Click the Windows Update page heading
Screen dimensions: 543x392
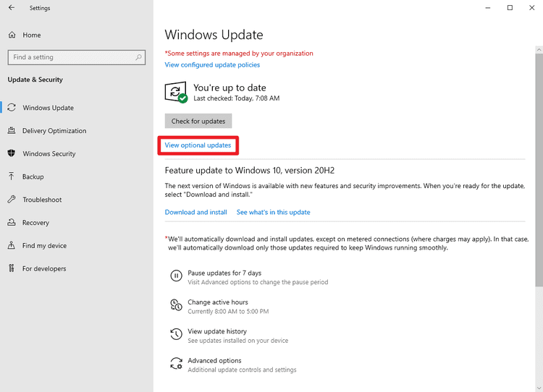214,35
